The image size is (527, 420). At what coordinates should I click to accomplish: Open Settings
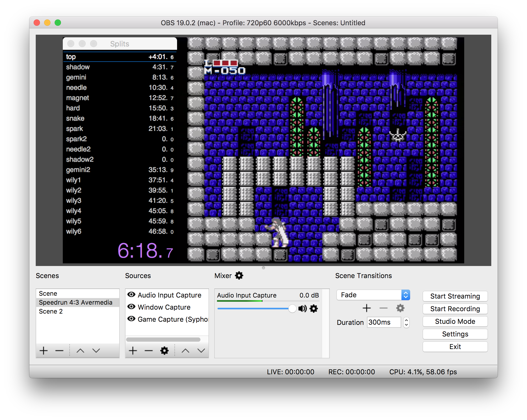tap(455, 334)
